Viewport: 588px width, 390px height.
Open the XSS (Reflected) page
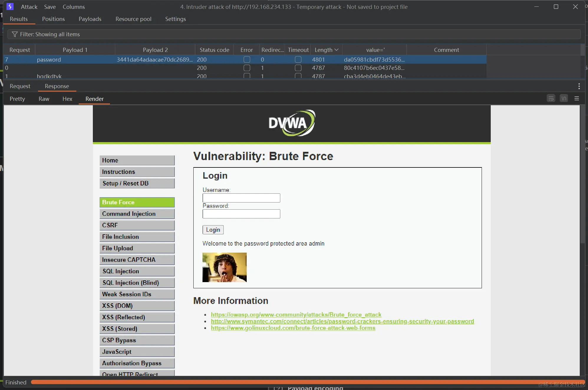(x=137, y=317)
